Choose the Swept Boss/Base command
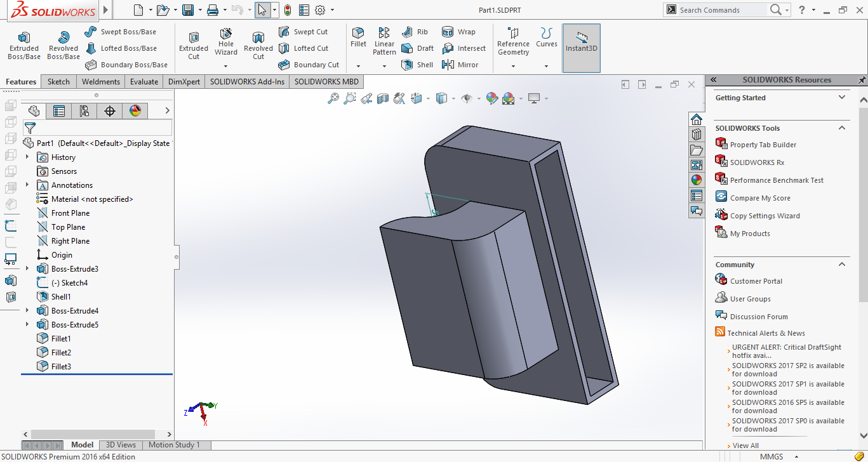868x462 pixels. click(x=121, y=32)
